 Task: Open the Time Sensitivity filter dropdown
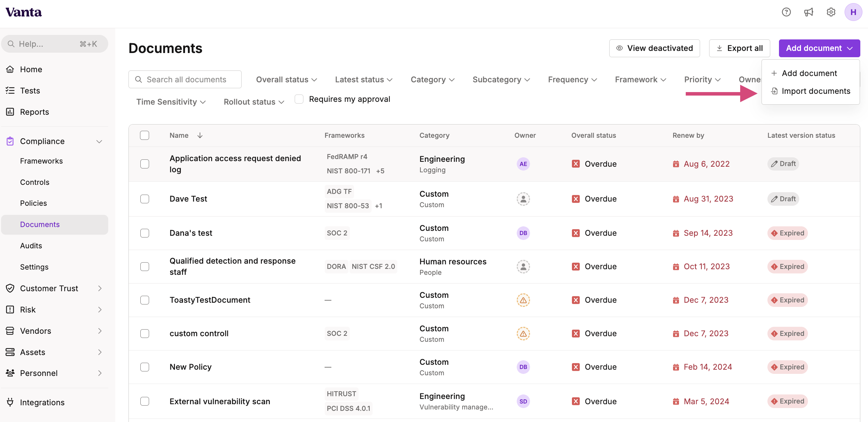[171, 102]
